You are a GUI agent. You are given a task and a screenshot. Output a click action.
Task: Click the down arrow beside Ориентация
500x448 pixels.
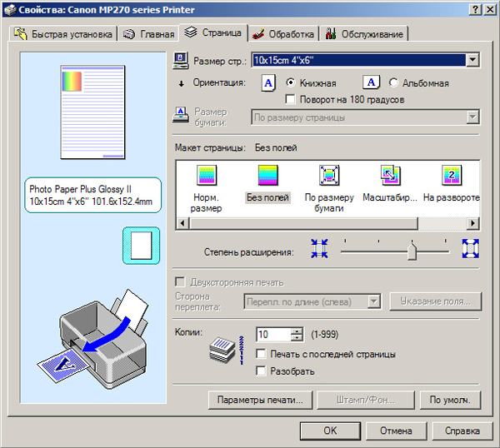pos(182,84)
